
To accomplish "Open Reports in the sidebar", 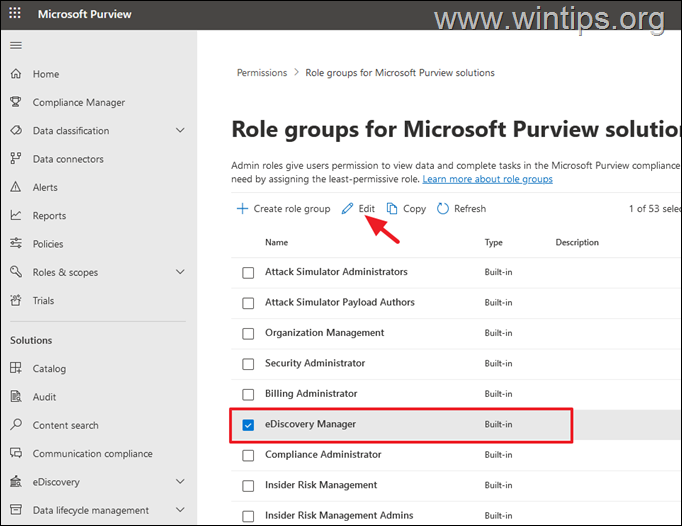I will click(49, 216).
